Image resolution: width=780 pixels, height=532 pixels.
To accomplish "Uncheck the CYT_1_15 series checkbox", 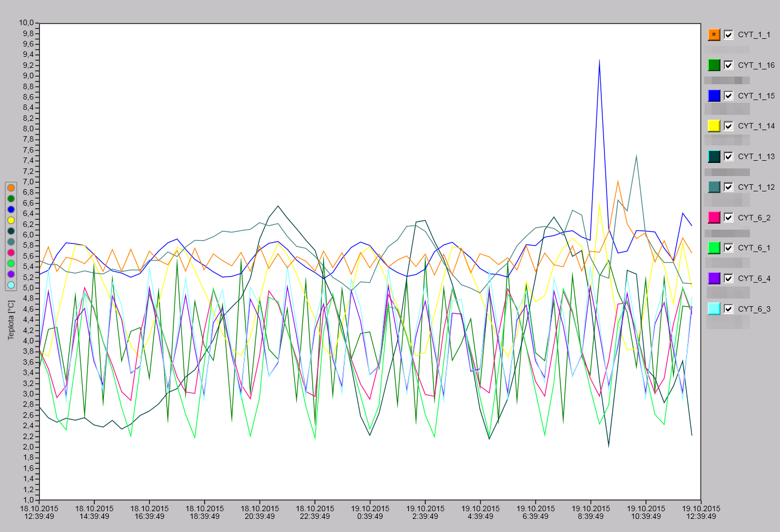I will coord(729,96).
